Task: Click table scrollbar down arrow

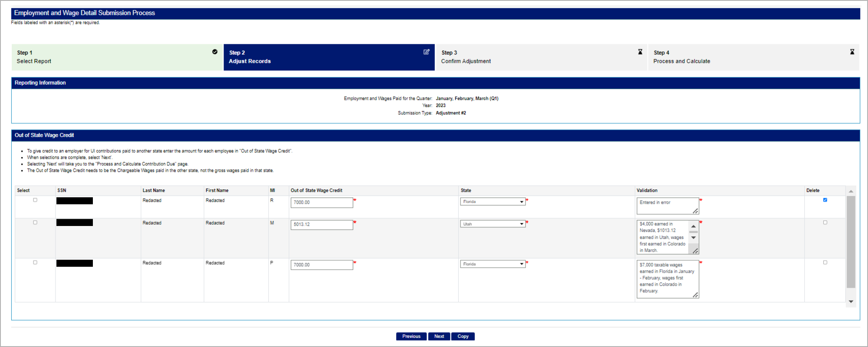Action: [851, 301]
